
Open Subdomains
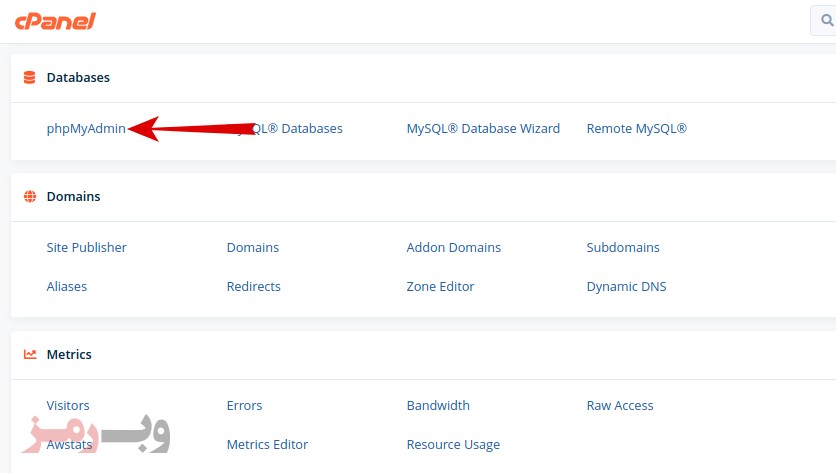tap(623, 247)
